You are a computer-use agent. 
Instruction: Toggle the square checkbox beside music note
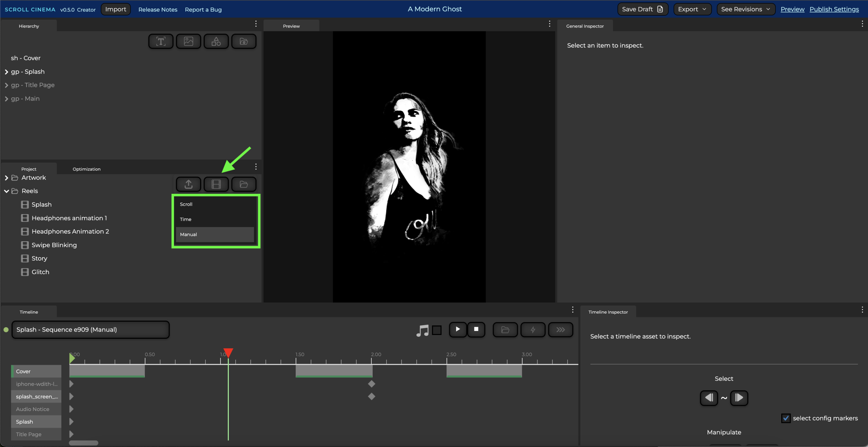tap(437, 330)
